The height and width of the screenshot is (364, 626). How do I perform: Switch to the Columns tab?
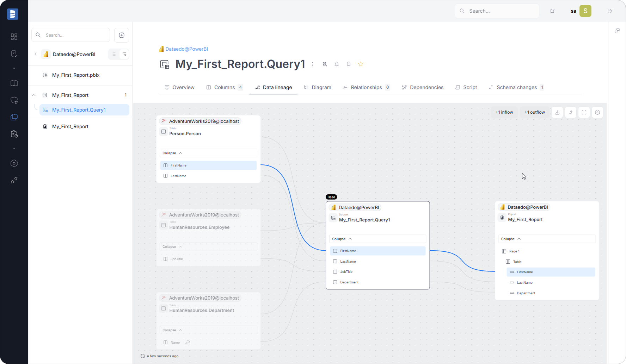224,87
